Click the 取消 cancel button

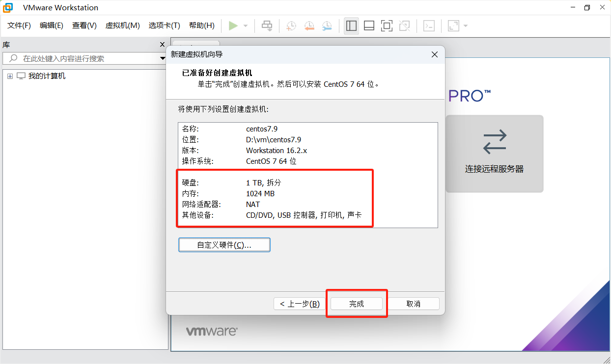click(414, 304)
